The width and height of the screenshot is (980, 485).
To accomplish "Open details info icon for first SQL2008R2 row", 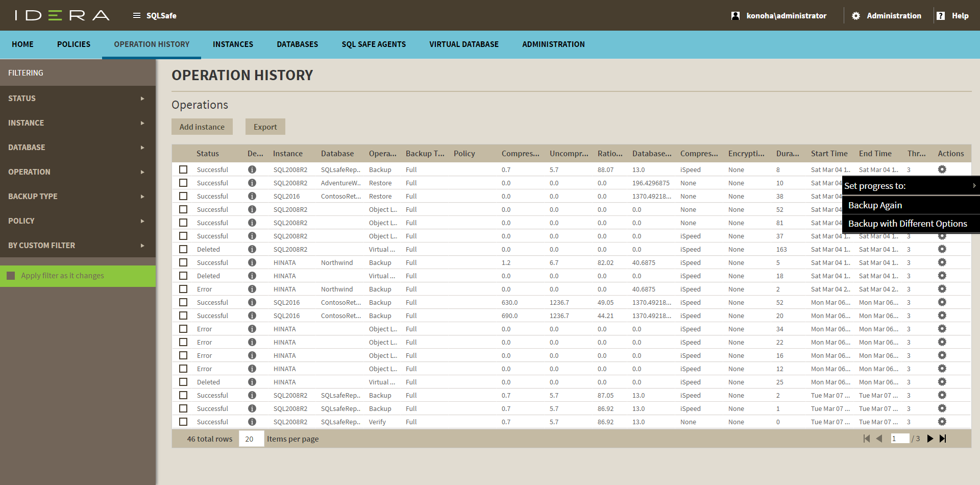I will (x=252, y=169).
